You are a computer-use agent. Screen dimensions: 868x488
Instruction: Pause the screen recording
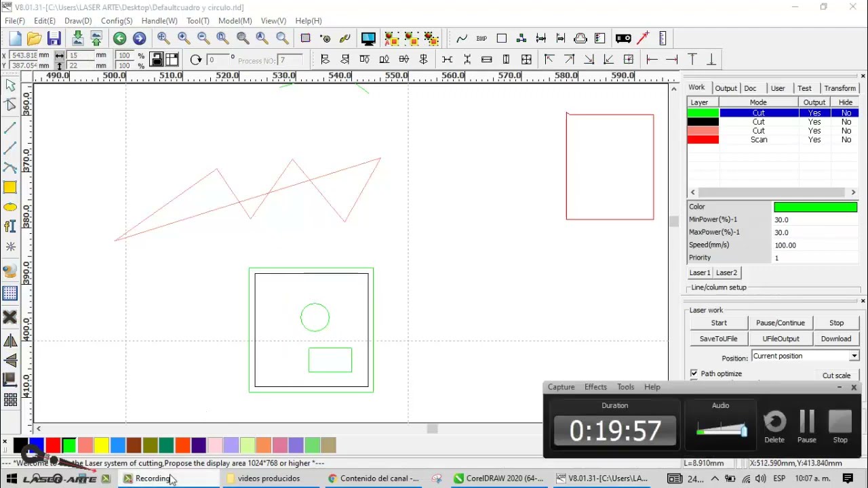tap(807, 427)
